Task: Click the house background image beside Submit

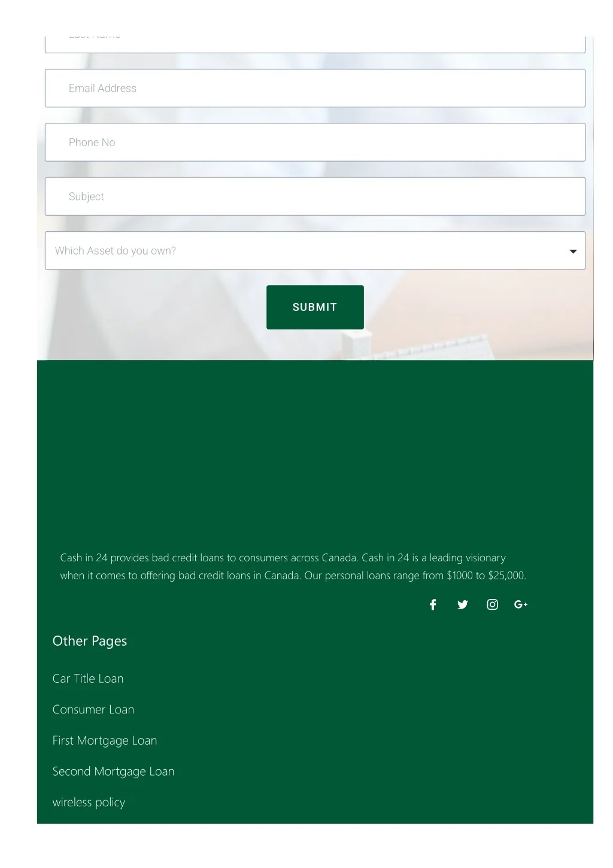Action: (479, 323)
